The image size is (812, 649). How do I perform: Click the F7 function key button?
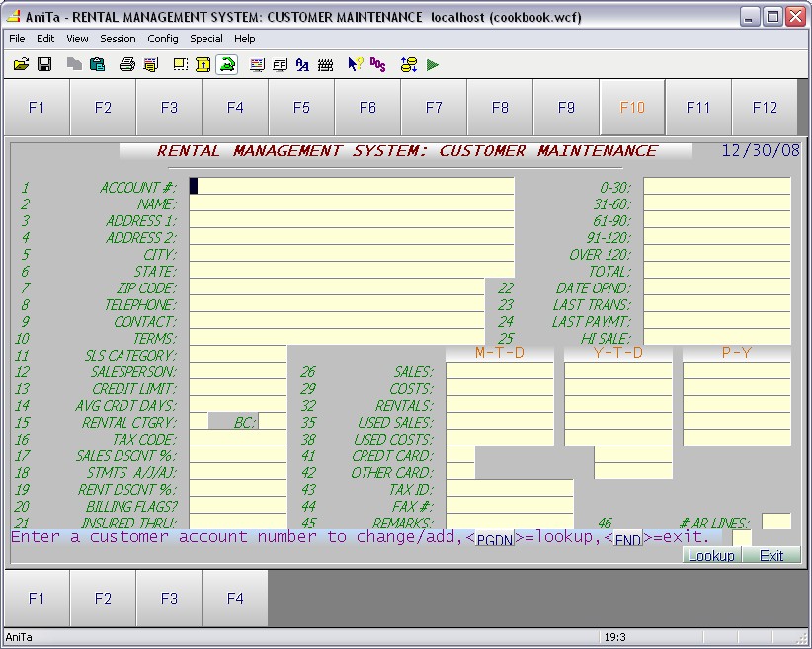pos(434,108)
